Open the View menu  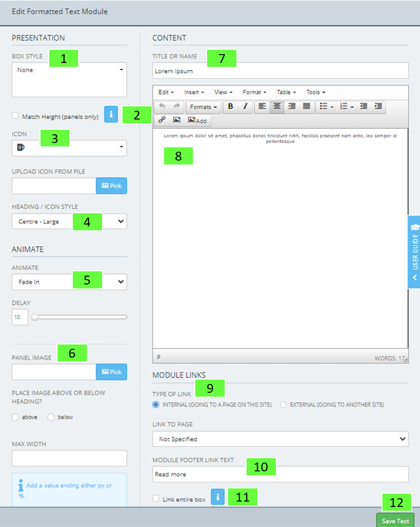click(223, 92)
